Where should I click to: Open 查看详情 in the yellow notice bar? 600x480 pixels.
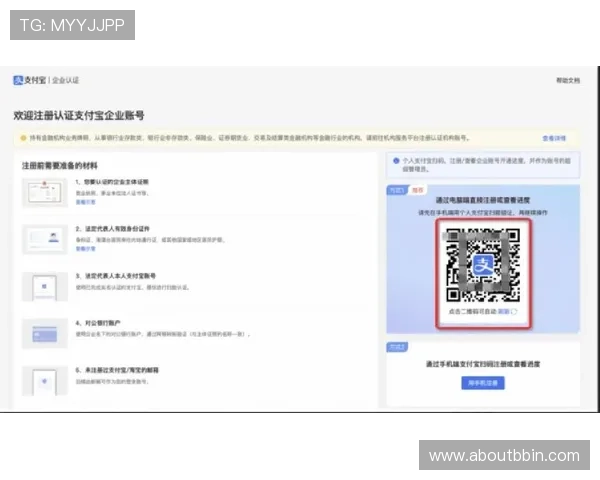point(554,138)
